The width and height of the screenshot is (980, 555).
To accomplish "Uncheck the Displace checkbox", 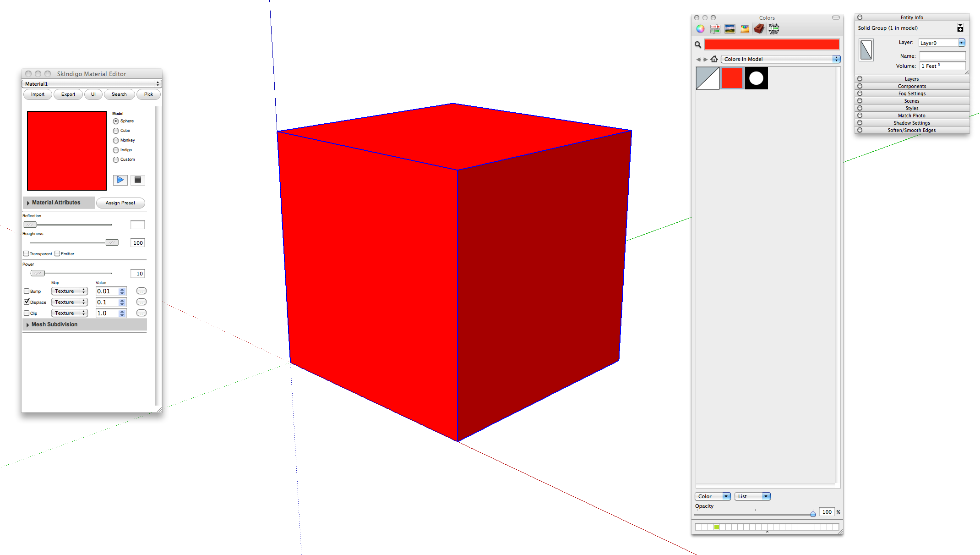I will click(x=27, y=302).
